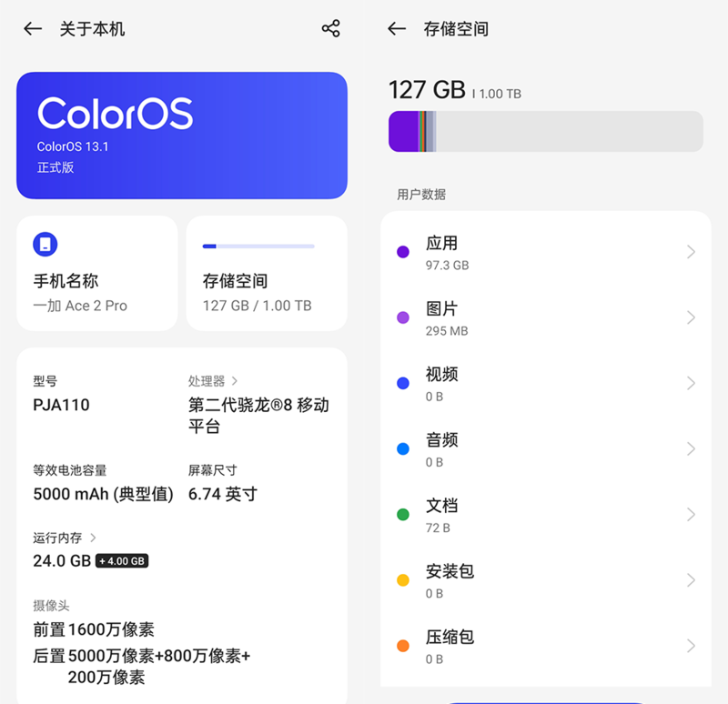The image size is (728, 704).
Task: Tap the orange dot beside 压缩包
Action: pyautogui.click(x=403, y=646)
